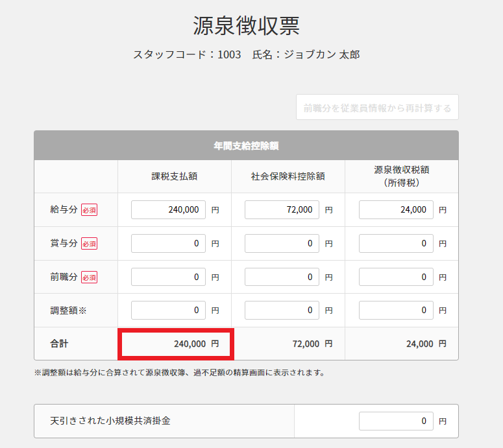Click the 必須 badge beside 前職分
Image resolution: width=503 pixels, height=448 pixels.
[x=89, y=277]
